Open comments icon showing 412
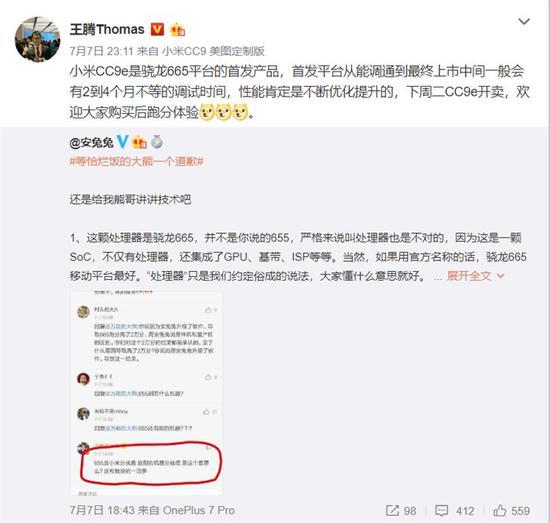This screenshot has height=523, width=550. [x=455, y=511]
